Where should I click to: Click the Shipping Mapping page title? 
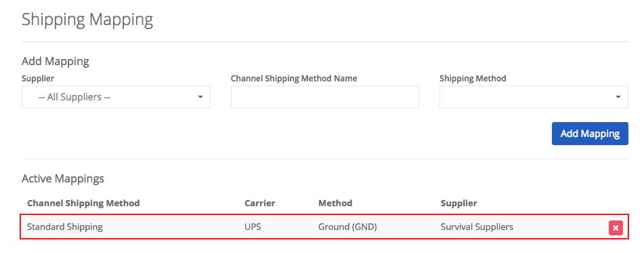tap(87, 20)
